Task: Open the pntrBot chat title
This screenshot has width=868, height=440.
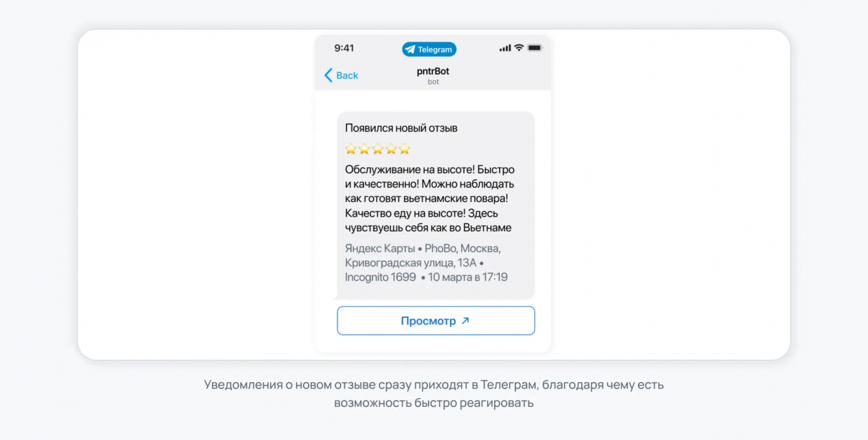Action: click(x=433, y=71)
